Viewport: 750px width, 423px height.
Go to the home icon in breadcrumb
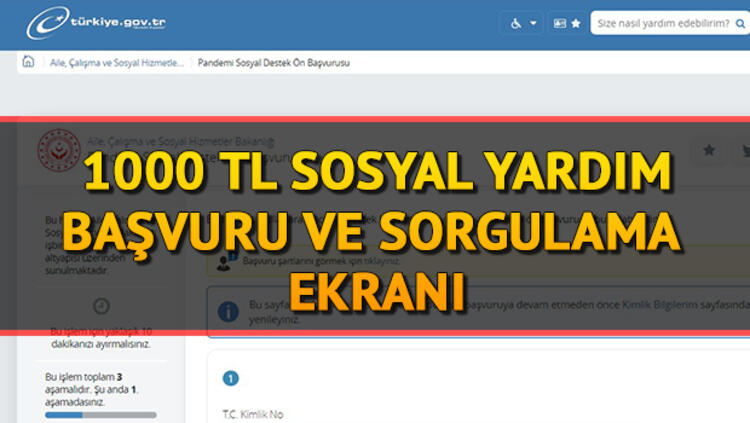(28, 62)
